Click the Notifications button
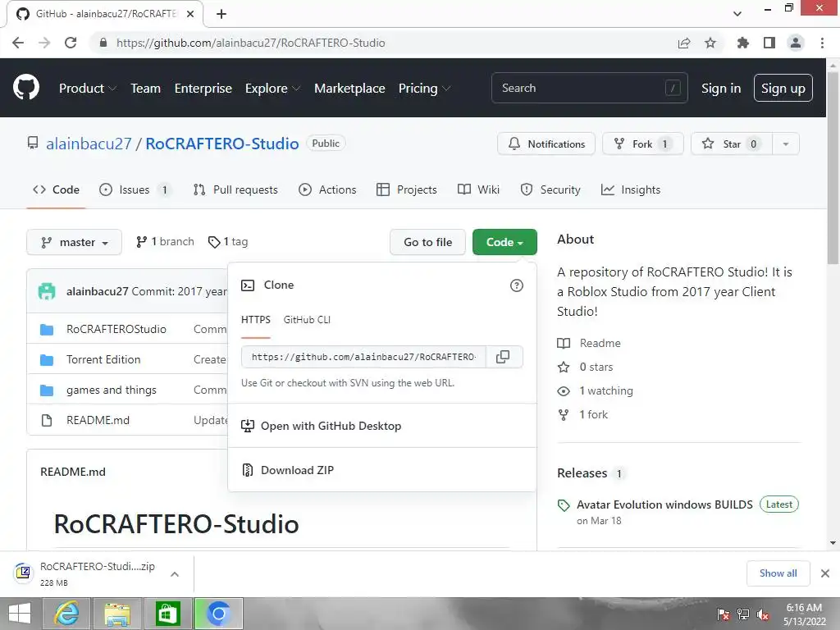Screen dimensions: 840x630 tap(546, 144)
